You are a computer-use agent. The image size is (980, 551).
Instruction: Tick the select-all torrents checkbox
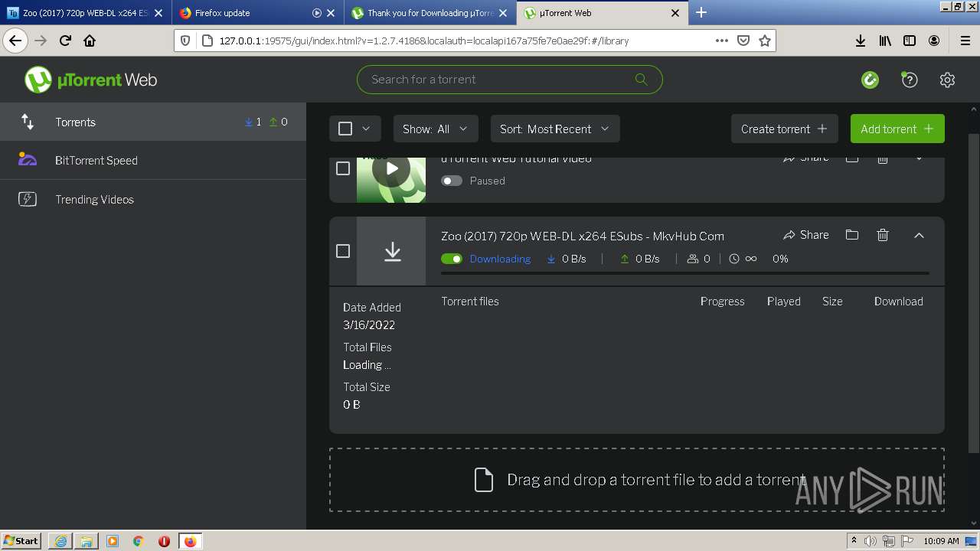[345, 129]
